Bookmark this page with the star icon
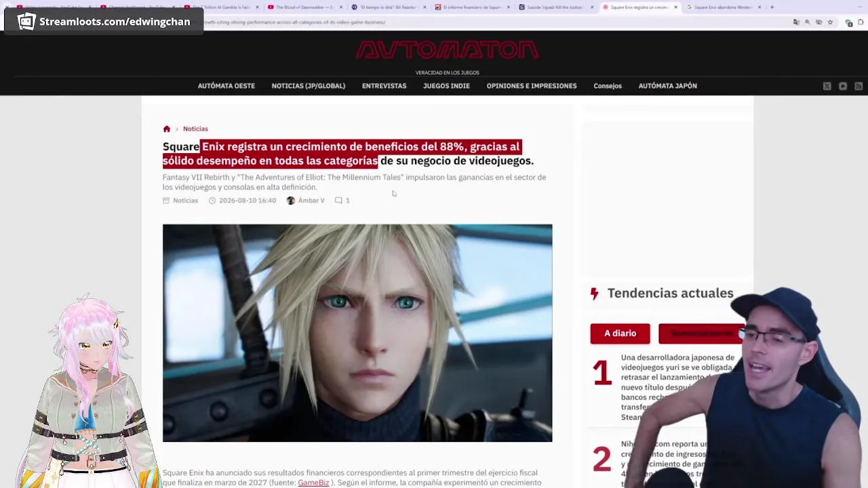Screen dimensions: 868x488 830,22
